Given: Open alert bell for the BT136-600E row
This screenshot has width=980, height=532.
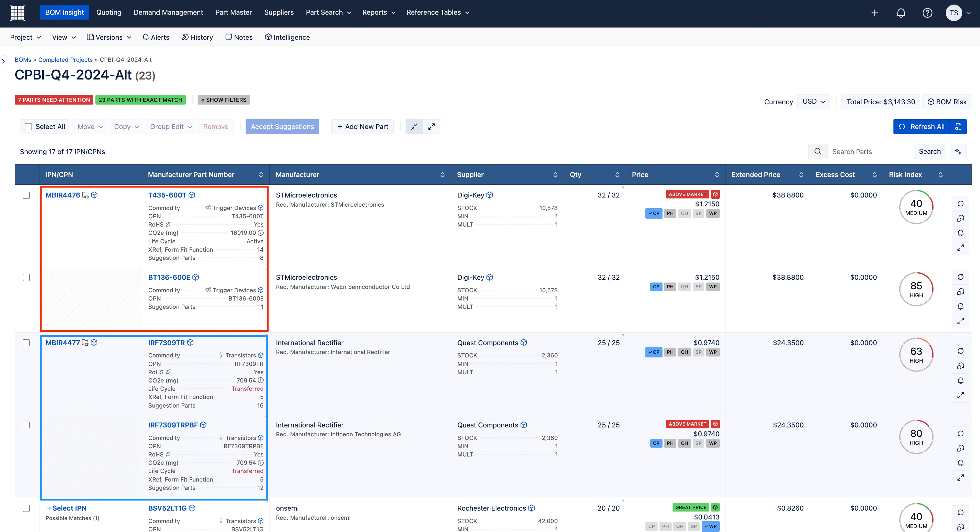Looking at the screenshot, I should pos(961,306).
